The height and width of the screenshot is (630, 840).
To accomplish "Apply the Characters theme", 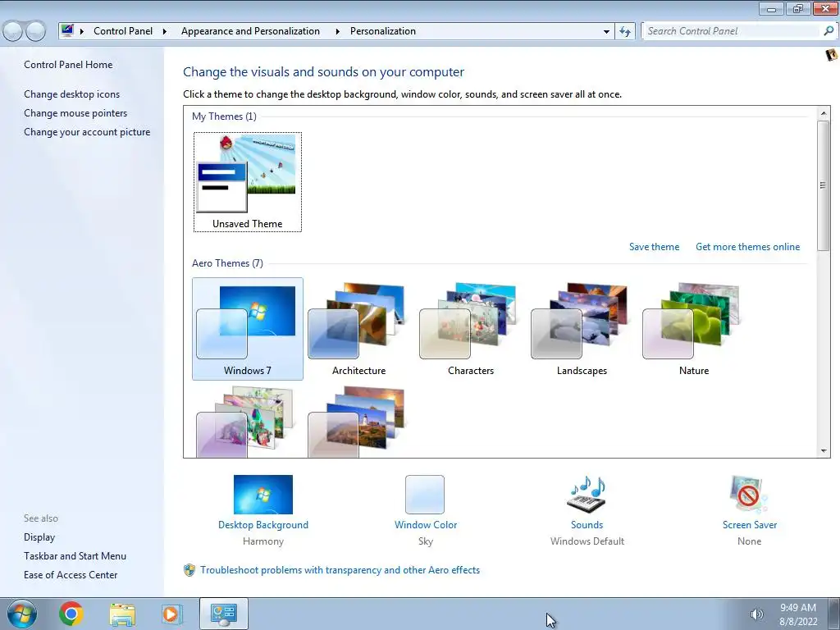I will click(x=470, y=329).
